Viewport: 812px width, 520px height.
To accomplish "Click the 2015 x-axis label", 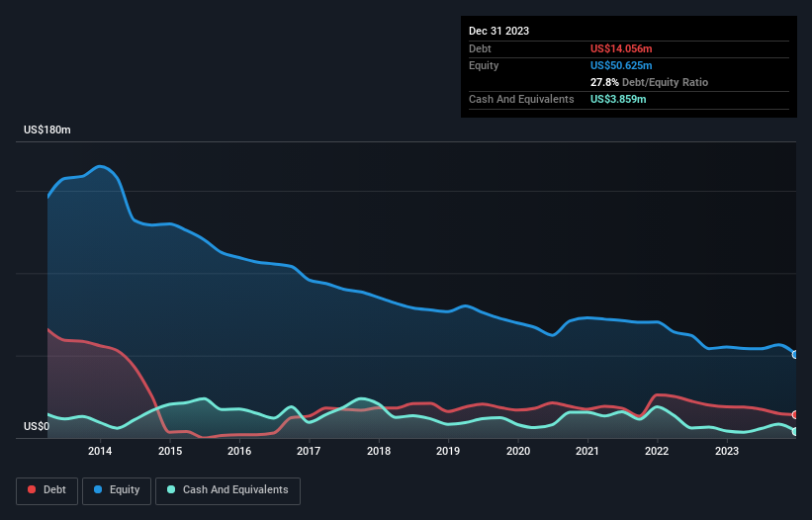I will click(x=170, y=451).
